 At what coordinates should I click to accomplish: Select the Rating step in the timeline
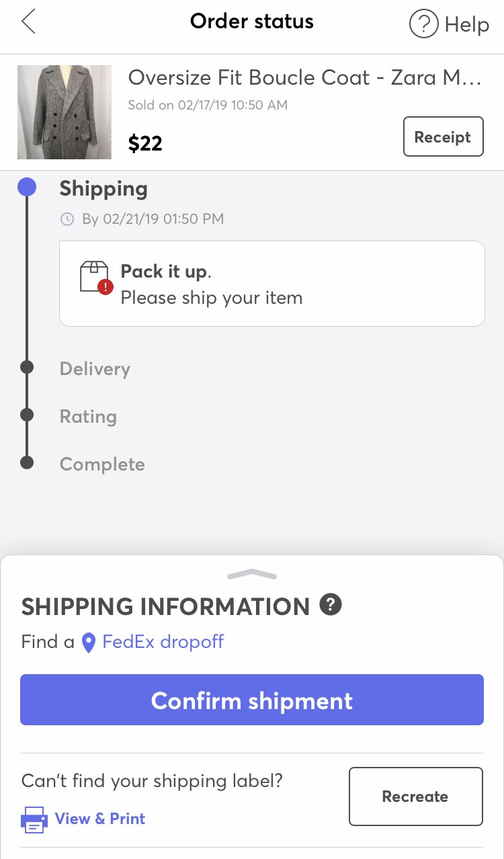(88, 417)
